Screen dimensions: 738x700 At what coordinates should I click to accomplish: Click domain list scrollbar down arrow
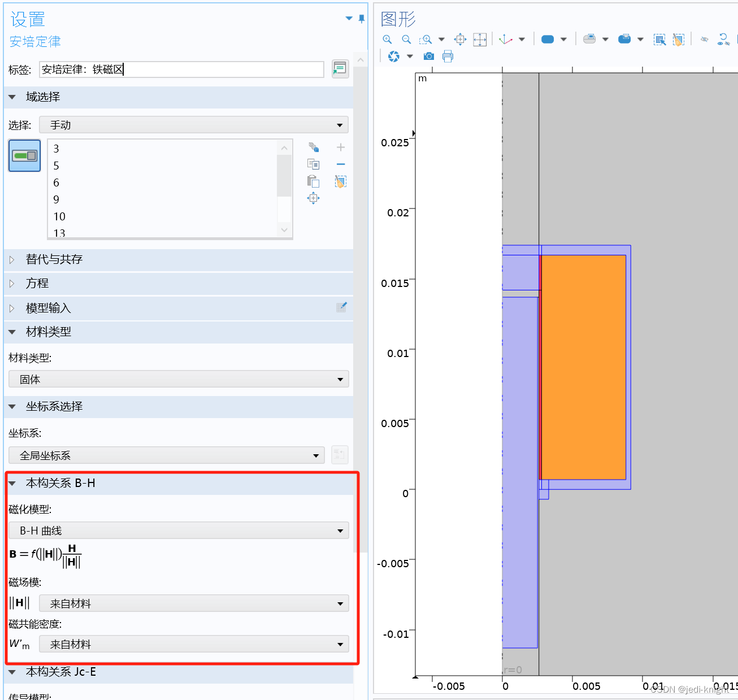click(284, 229)
